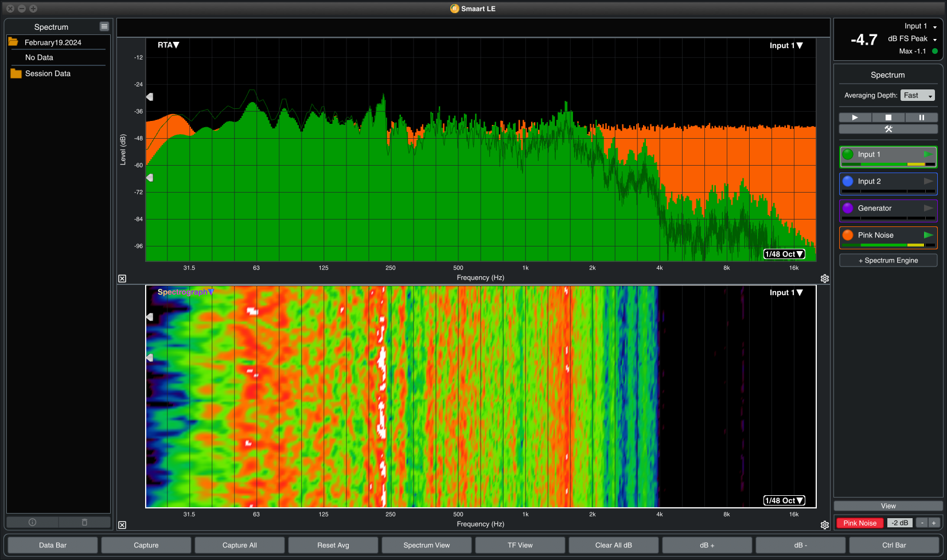Increase generator level with plus button
This screenshot has height=560, width=947.
(934, 523)
